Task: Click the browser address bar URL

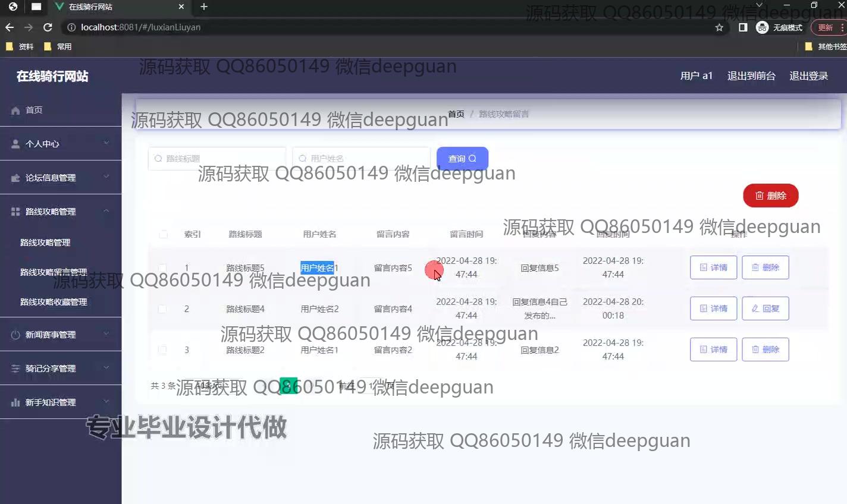Action: (x=141, y=27)
